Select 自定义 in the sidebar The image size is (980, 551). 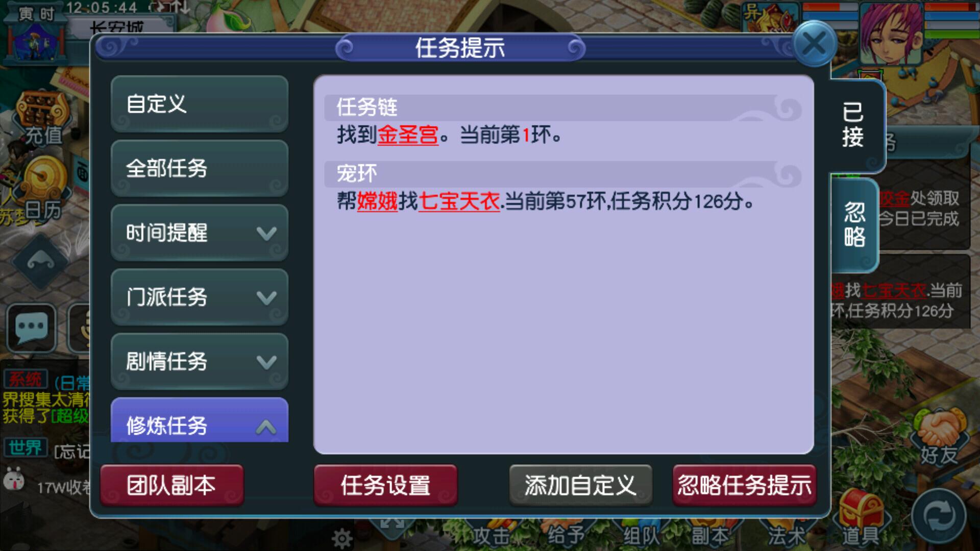click(200, 104)
